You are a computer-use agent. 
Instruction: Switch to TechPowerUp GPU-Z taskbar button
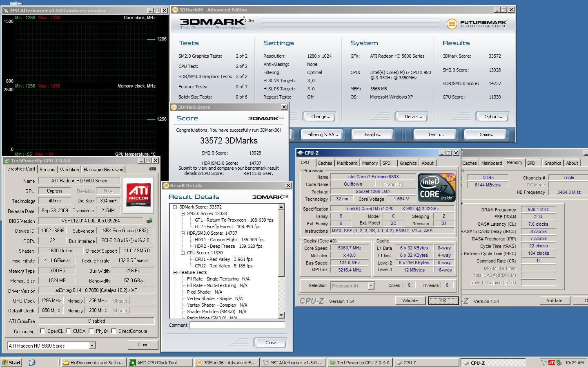pyautogui.click(x=359, y=362)
